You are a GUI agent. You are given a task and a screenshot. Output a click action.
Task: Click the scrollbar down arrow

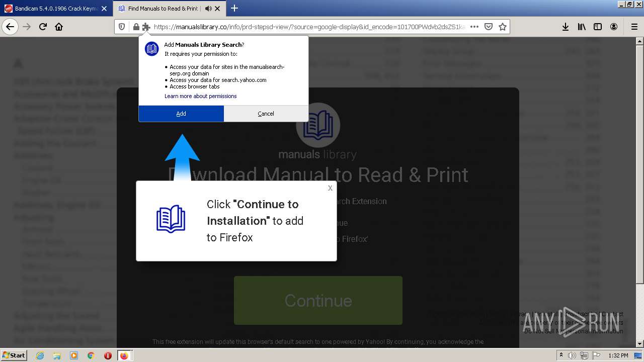point(640,344)
